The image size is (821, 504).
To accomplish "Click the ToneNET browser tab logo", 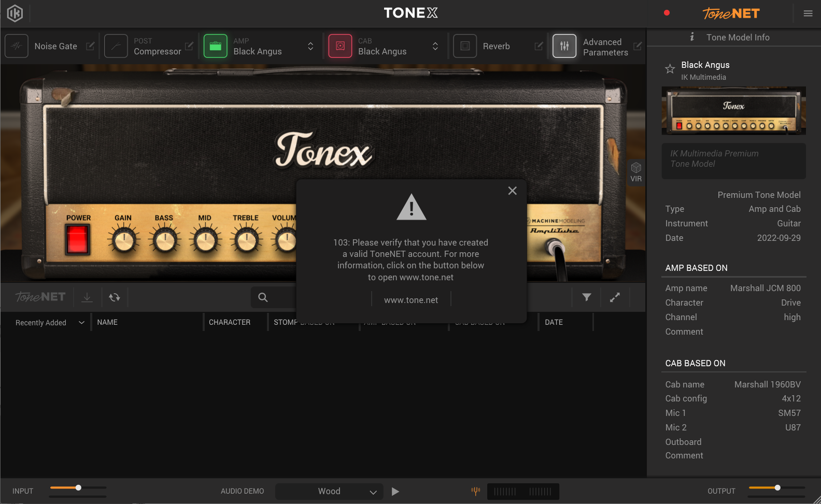I will pos(40,297).
